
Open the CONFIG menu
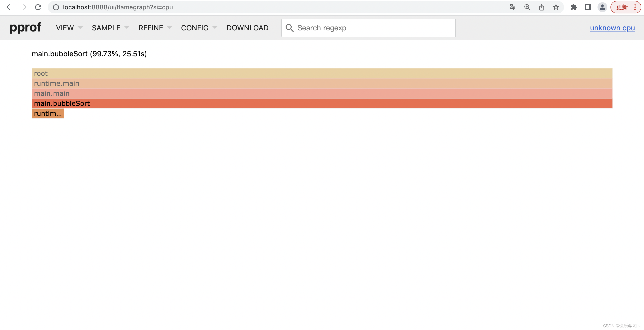pos(199,28)
